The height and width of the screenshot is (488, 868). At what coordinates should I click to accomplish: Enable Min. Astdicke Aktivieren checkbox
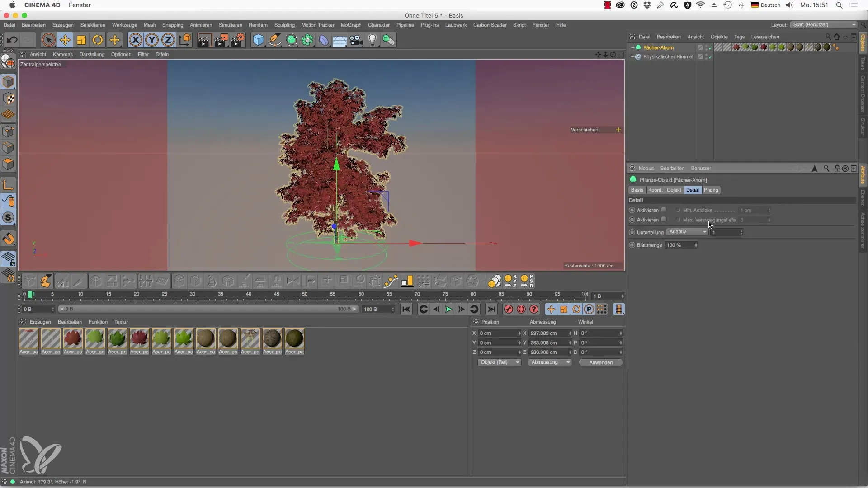point(664,210)
